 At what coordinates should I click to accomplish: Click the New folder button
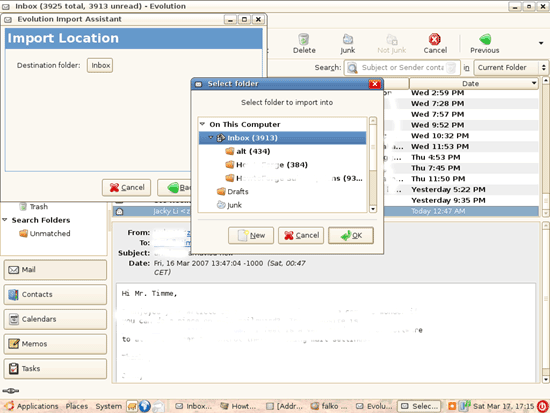click(x=251, y=235)
